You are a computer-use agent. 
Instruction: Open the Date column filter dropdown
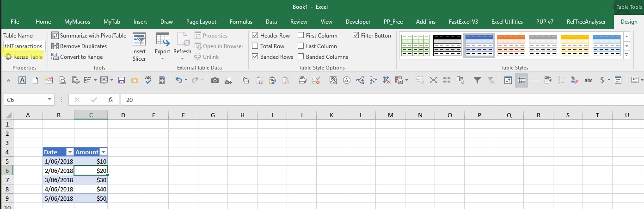(70, 152)
